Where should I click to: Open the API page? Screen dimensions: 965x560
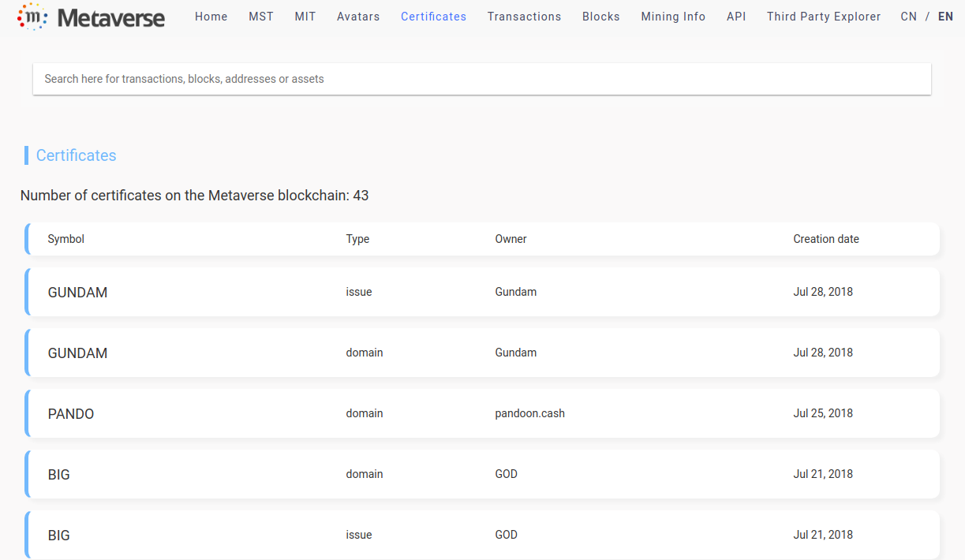(736, 17)
